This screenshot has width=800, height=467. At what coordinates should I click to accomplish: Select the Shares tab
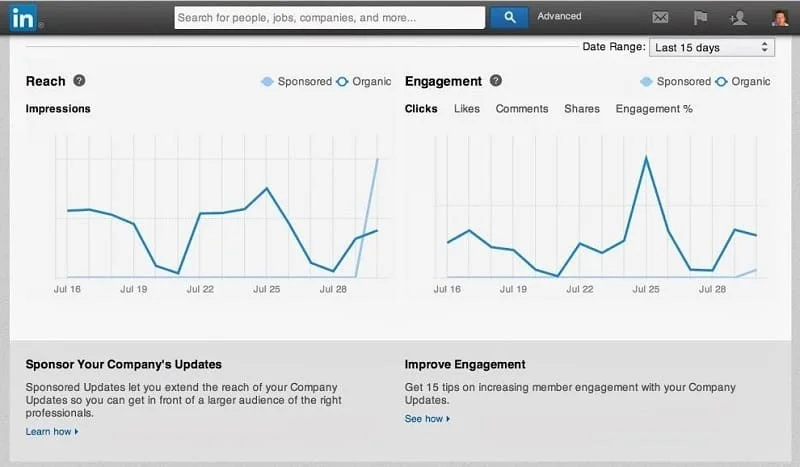[581, 109]
